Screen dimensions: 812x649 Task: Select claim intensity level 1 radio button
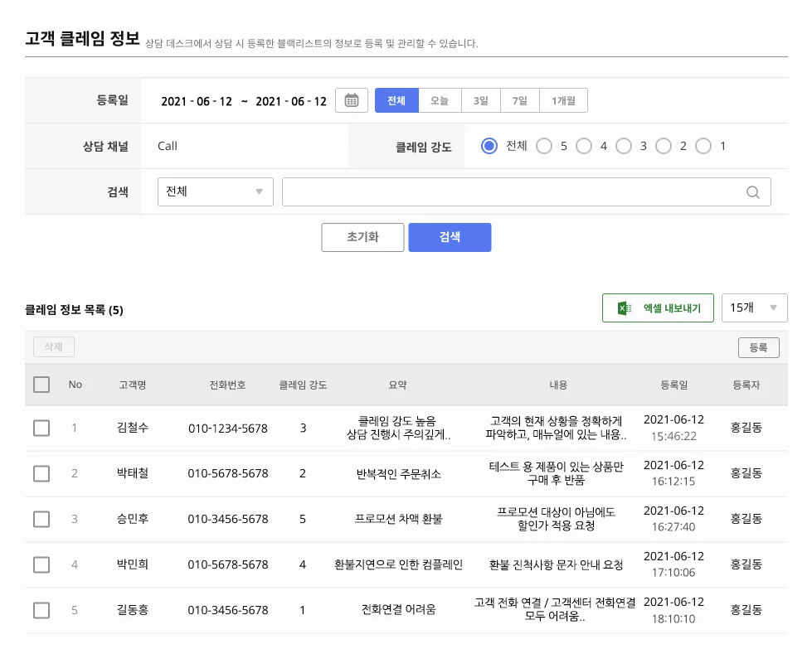point(704,145)
